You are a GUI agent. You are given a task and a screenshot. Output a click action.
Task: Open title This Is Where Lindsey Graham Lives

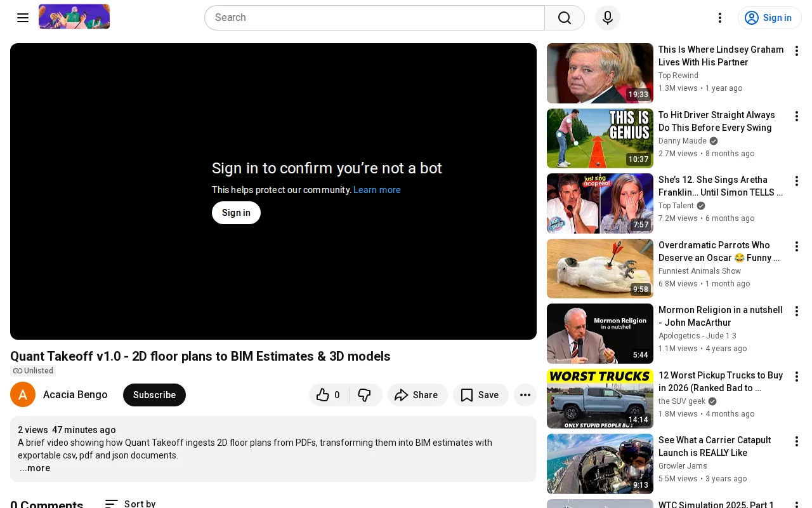pyautogui.click(x=721, y=56)
